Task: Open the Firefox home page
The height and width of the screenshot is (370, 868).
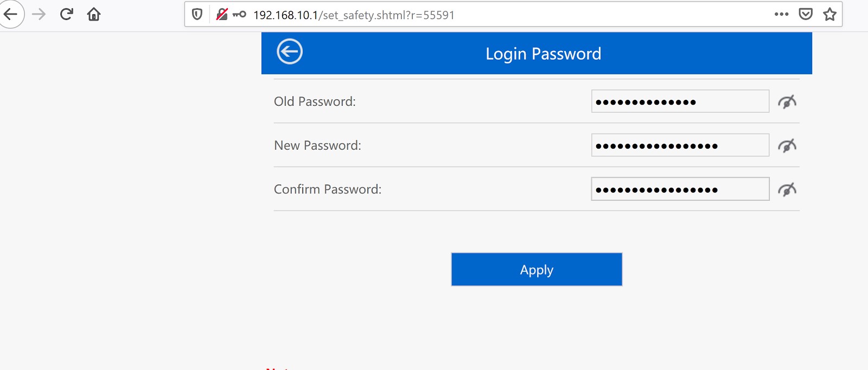Action: tap(93, 15)
